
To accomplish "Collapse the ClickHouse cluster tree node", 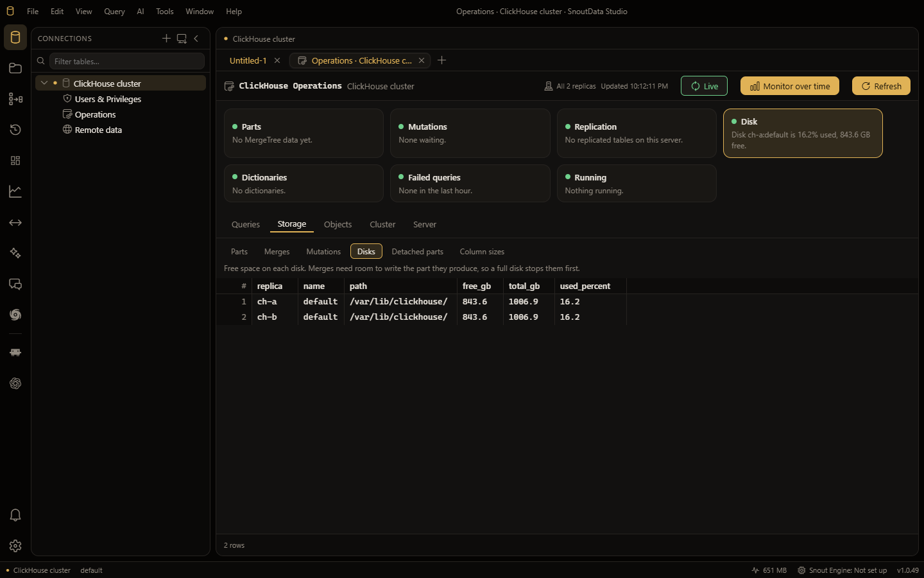I will point(44,83).
